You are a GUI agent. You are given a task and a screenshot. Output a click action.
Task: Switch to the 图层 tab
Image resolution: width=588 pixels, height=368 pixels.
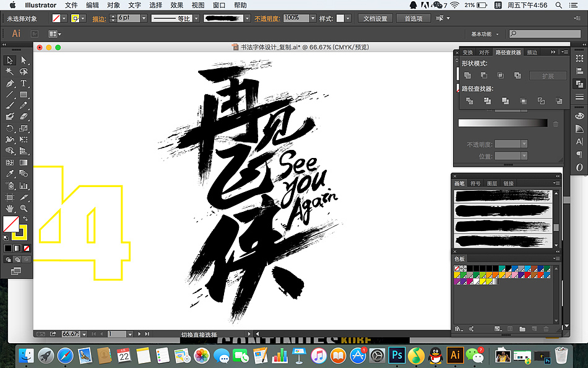[491, 183]
